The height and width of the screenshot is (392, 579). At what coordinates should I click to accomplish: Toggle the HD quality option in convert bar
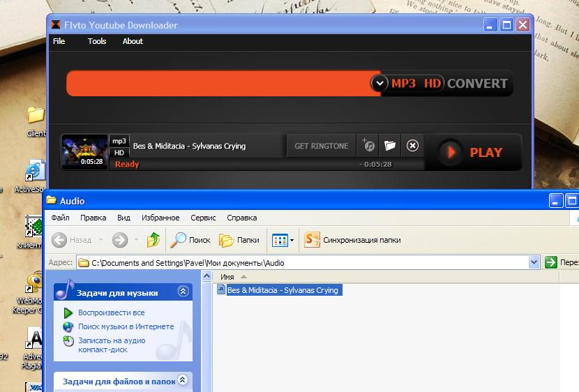pos(432,84)
